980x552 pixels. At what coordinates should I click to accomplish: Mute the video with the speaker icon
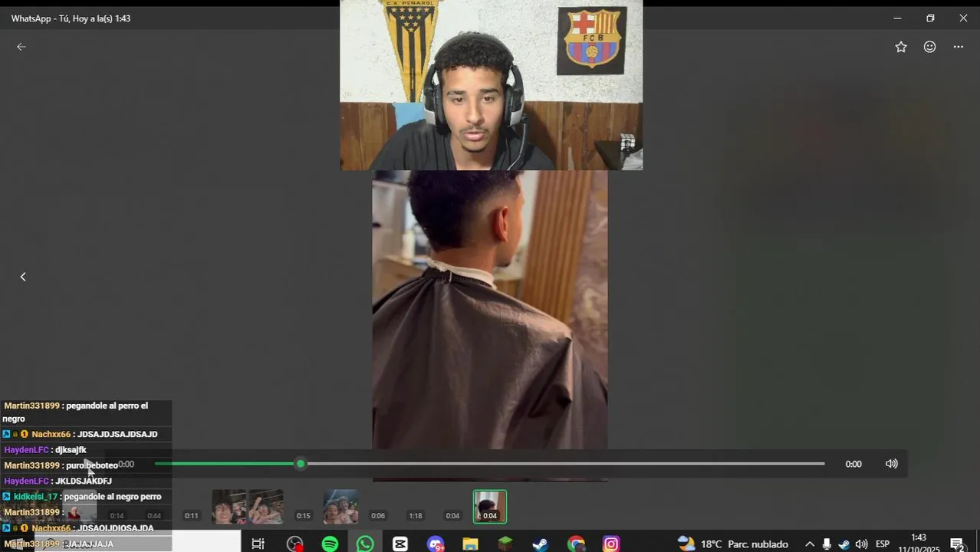click(x=891, y=464)
